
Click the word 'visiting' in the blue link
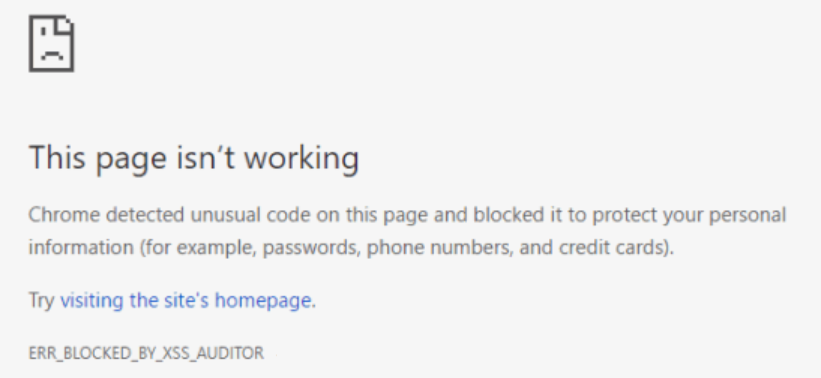click(92, 301)
